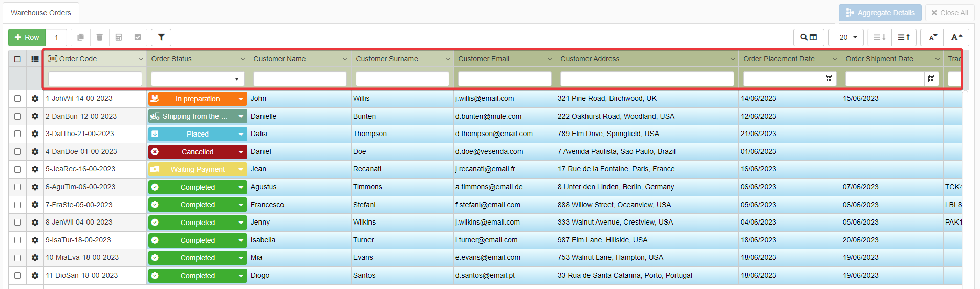Open the search columns magnifier button
This screenshot has width=980, height=289.
[809, 37]
